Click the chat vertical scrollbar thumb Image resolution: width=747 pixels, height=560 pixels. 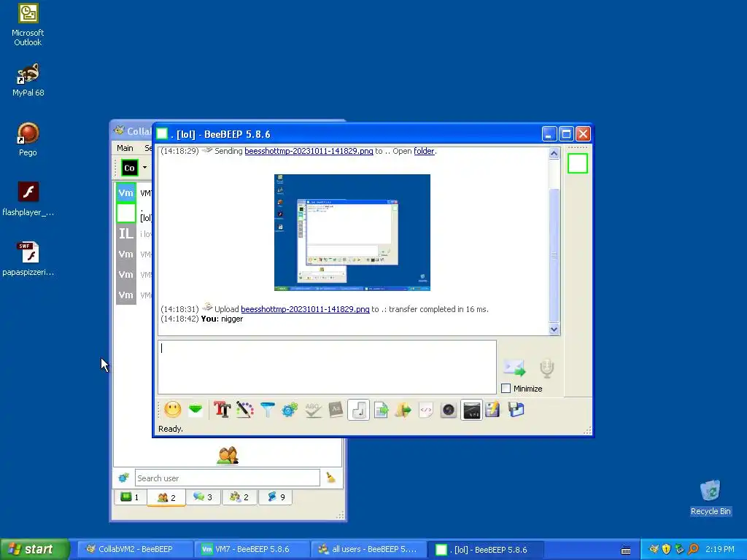pyautogui.click(x=554, y=255)
